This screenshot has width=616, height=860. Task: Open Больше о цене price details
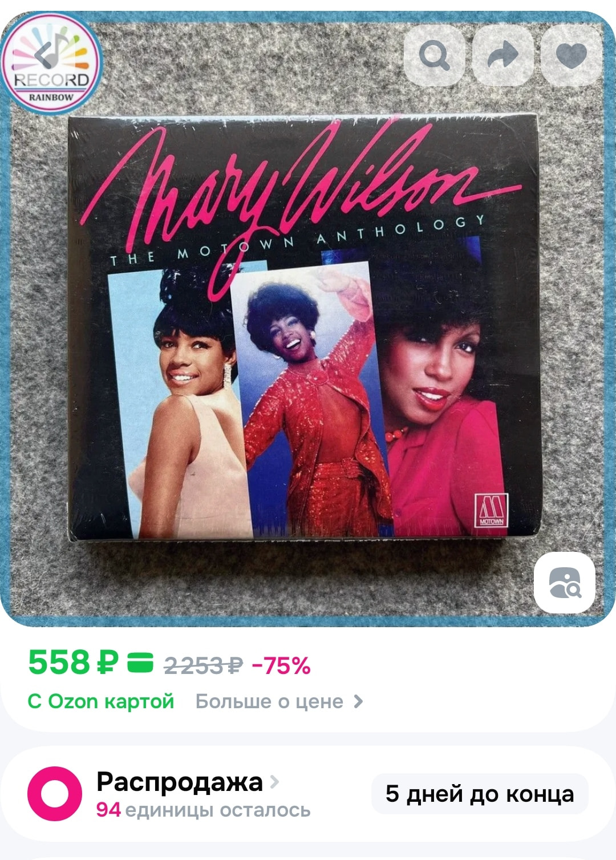pos(269,701)
